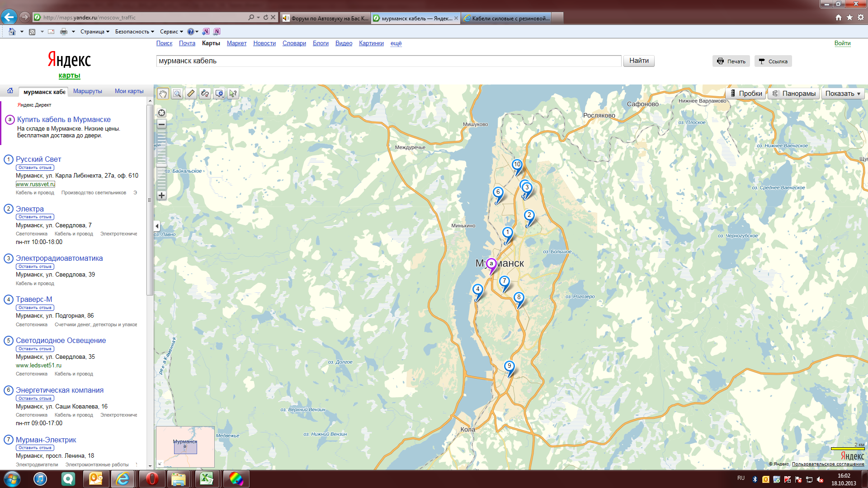Image resolution: width=868 pixels, height=488 pixels.
Task: Open browser settings gear icon
Action: click(x=861, y=17)
